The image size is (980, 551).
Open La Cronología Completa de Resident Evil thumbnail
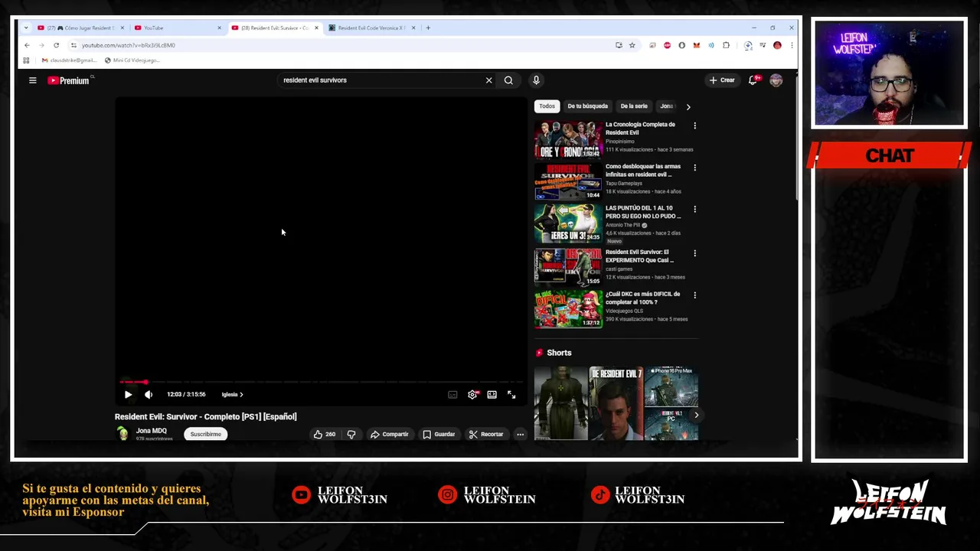tap(568, 139)
